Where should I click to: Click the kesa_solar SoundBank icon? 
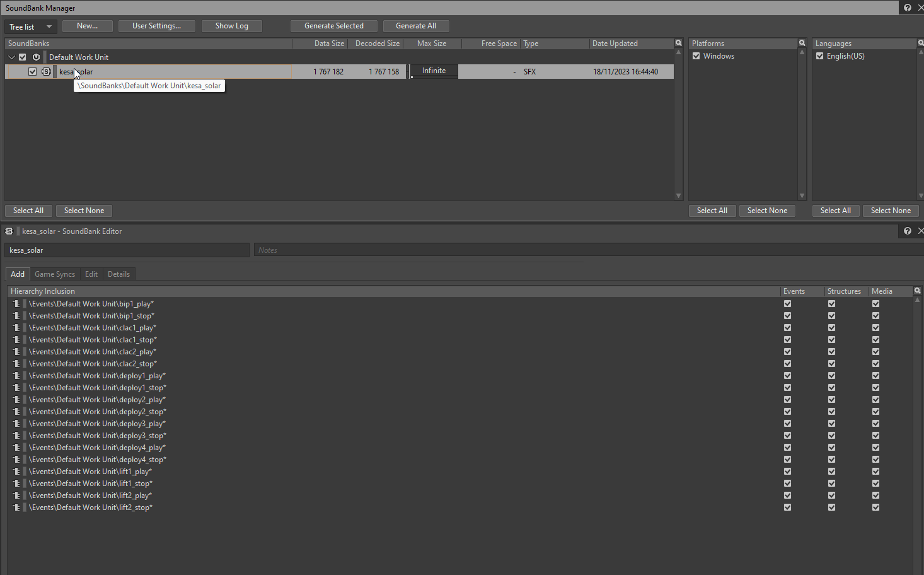click(x=46, y=72)
